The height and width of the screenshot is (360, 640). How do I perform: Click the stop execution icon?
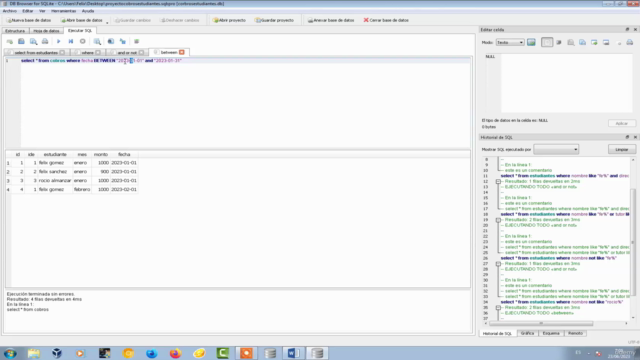coord(82,42)
